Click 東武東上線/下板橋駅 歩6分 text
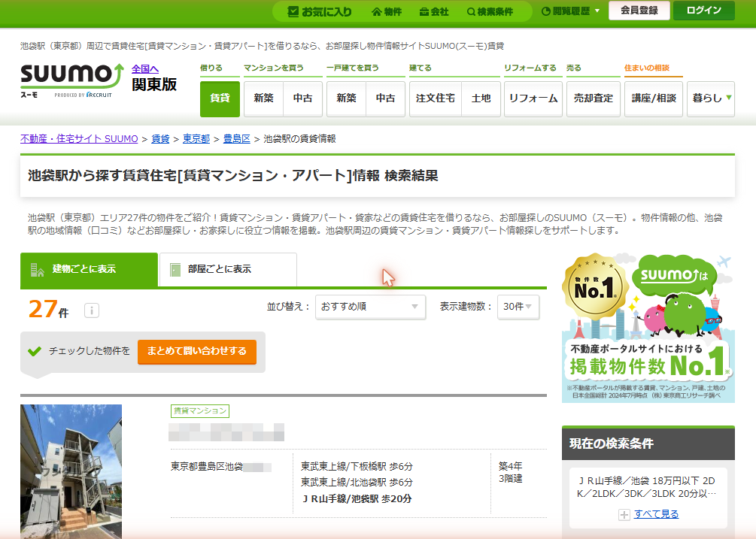This screenshot has width=756, height=539. tap(357, 467)
